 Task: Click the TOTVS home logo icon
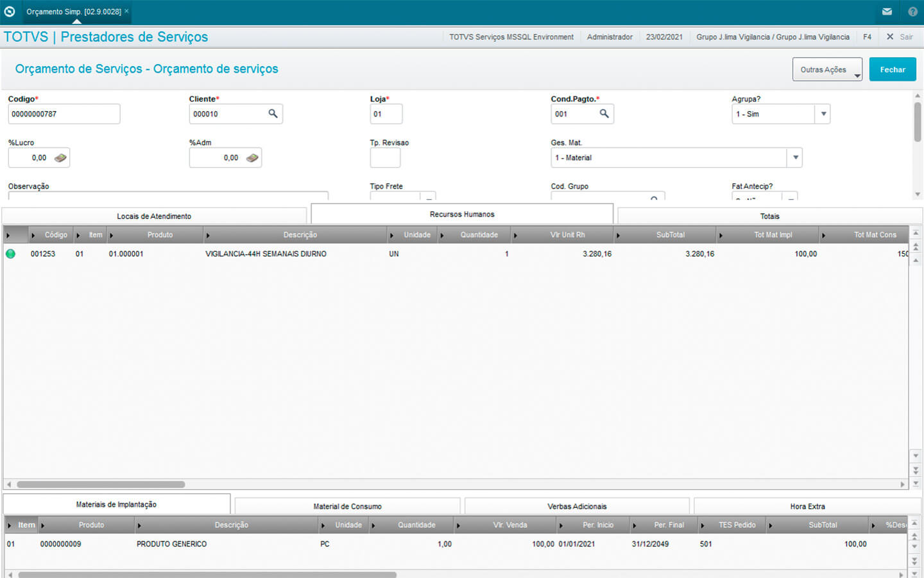click(x=10, y=12)
